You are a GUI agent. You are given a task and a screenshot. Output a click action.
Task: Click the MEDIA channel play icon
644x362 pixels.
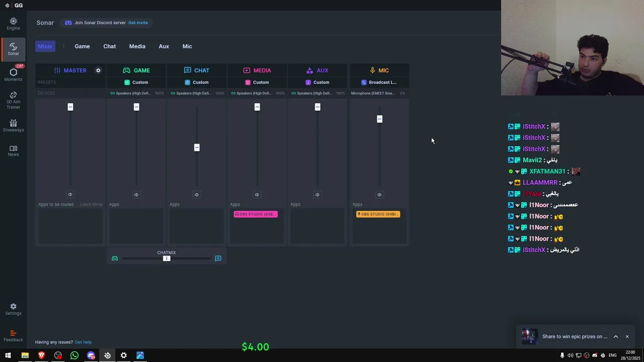click(x=247, y=70)
